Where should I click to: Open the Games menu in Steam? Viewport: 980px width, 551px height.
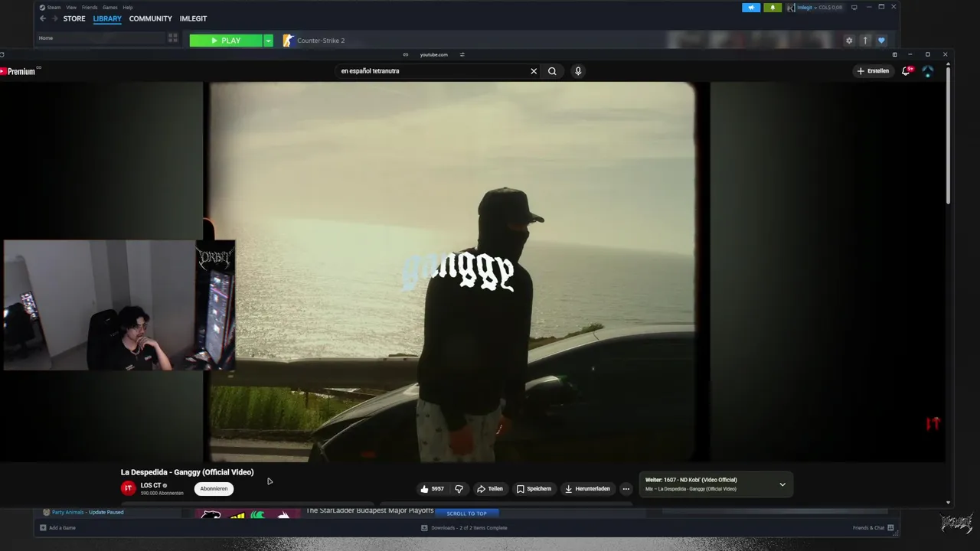[x=110, y=8]
